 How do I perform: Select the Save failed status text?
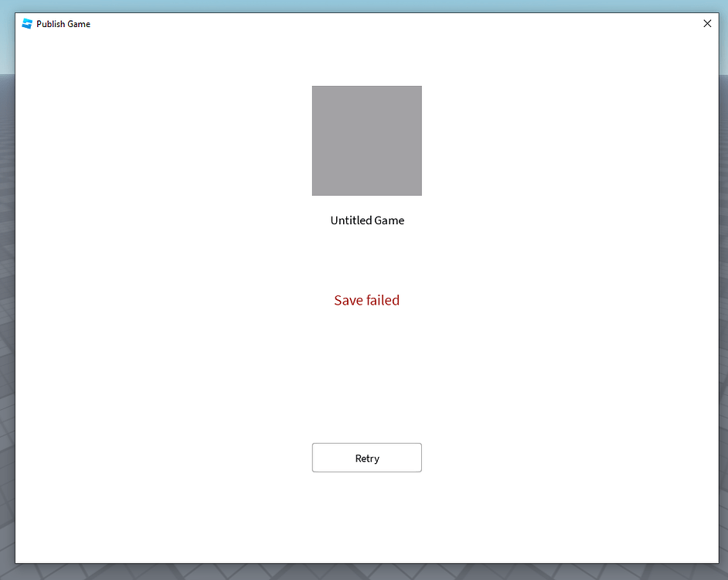[366, 300]
